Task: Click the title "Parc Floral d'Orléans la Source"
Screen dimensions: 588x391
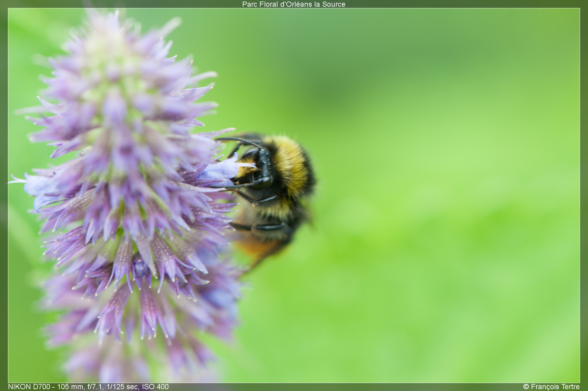Action: (x=294, y=4)
